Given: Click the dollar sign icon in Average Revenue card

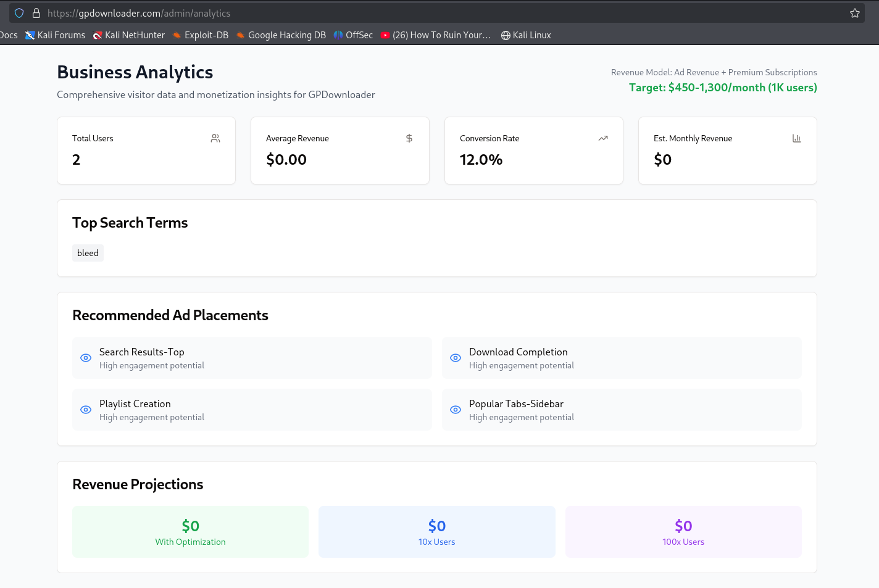Looking at the screenshot, I should point(409,138).
